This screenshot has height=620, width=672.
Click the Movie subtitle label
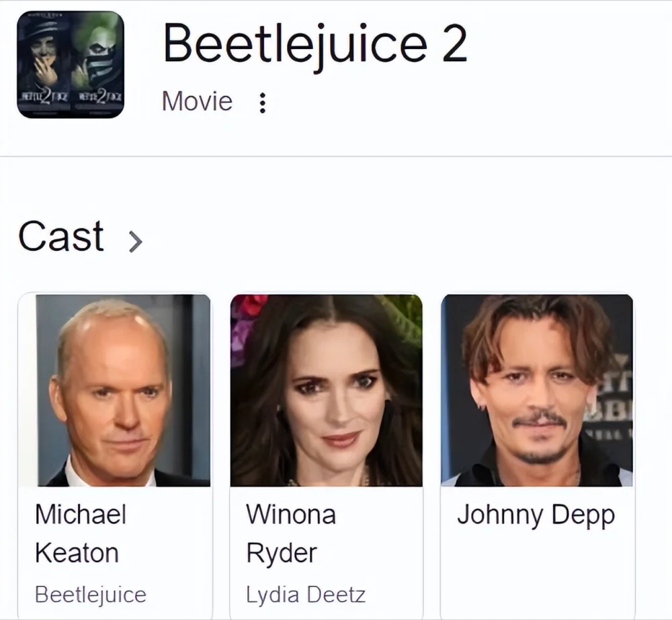coord(197,102)
